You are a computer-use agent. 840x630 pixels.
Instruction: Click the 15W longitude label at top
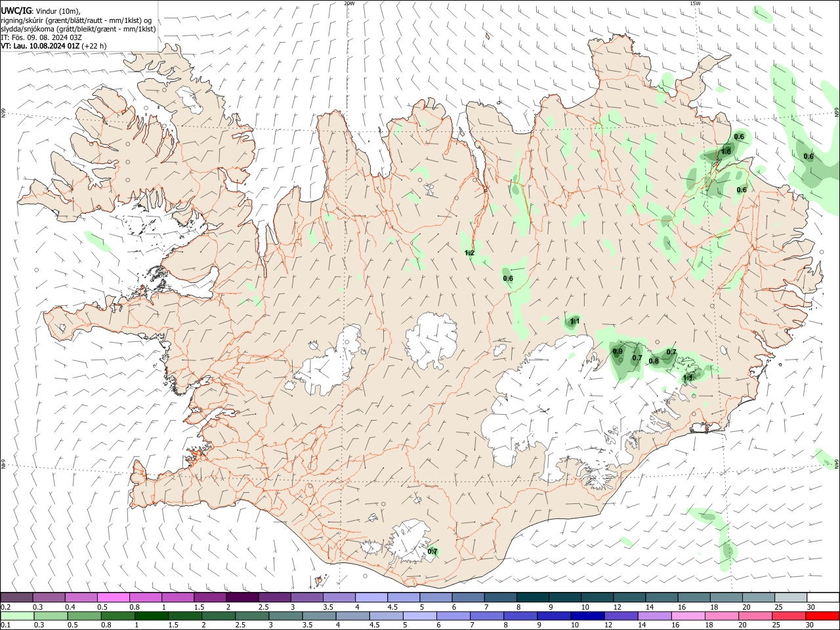(x=695, y=3)
